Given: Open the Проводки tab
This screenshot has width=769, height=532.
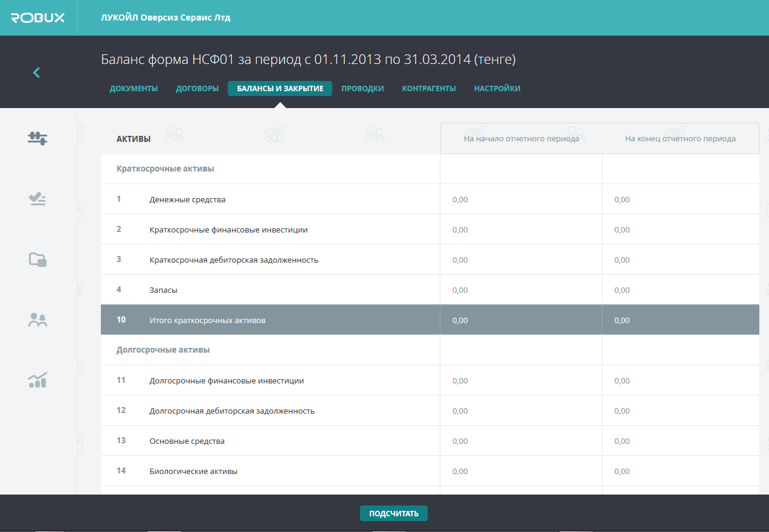Looking at the screenshot, I should coord(362,89).
